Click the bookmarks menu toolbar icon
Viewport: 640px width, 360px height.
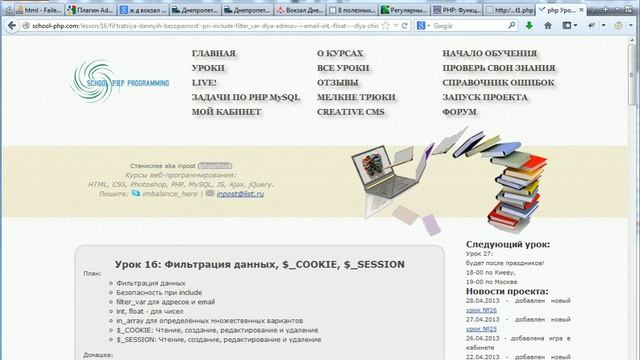tap(567, 26)
